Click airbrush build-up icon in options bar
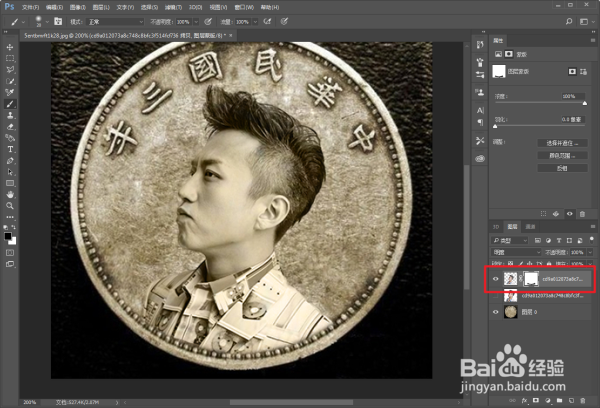The image size is (600, 408). click(x=267, y=21)
